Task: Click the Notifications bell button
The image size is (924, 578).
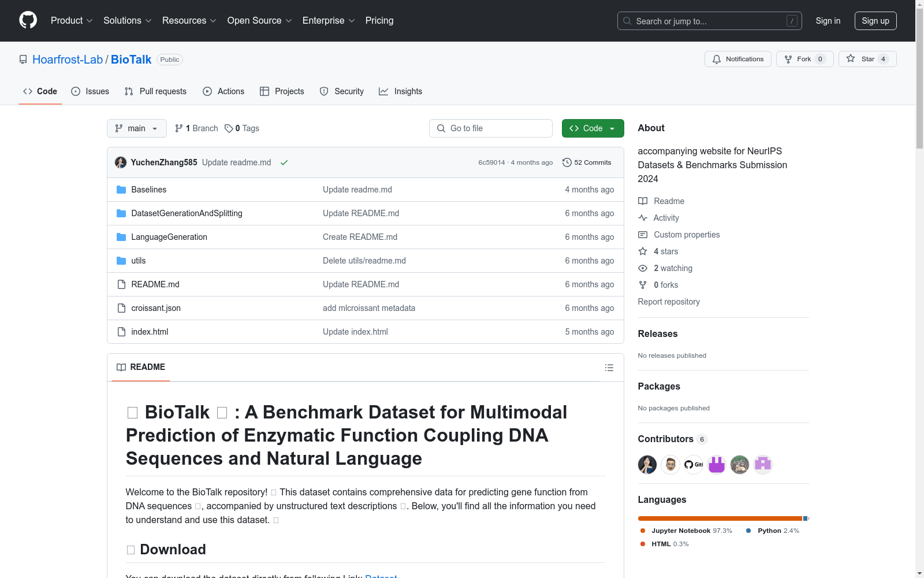Action: (x=738, y=59)
